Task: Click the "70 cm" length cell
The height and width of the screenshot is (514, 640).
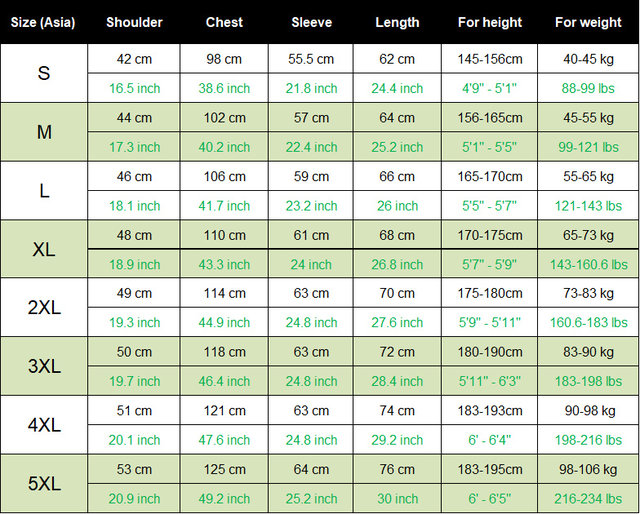Action: tap(397, 293)
